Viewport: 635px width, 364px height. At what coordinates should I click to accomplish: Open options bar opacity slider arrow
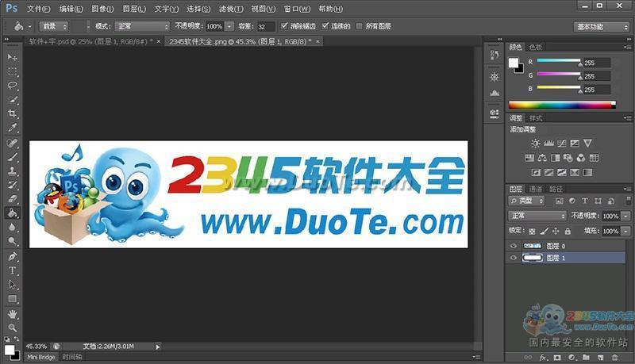(x=229, y=26)
